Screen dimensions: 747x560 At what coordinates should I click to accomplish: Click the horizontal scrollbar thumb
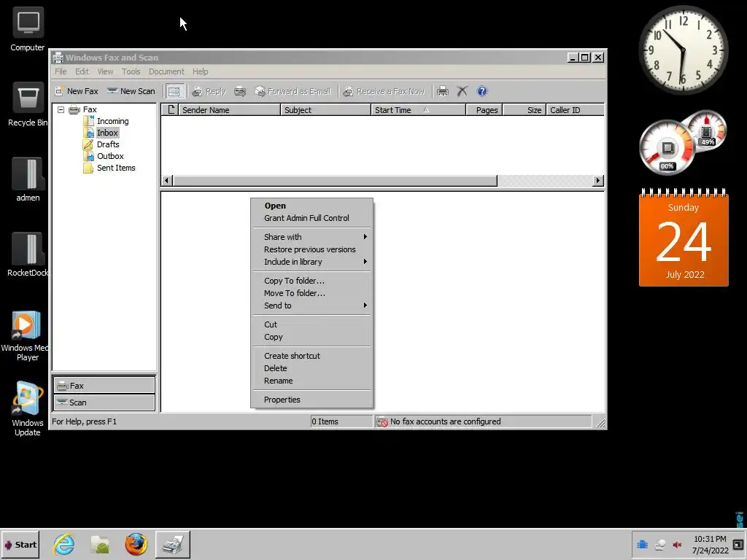point(335,181)
